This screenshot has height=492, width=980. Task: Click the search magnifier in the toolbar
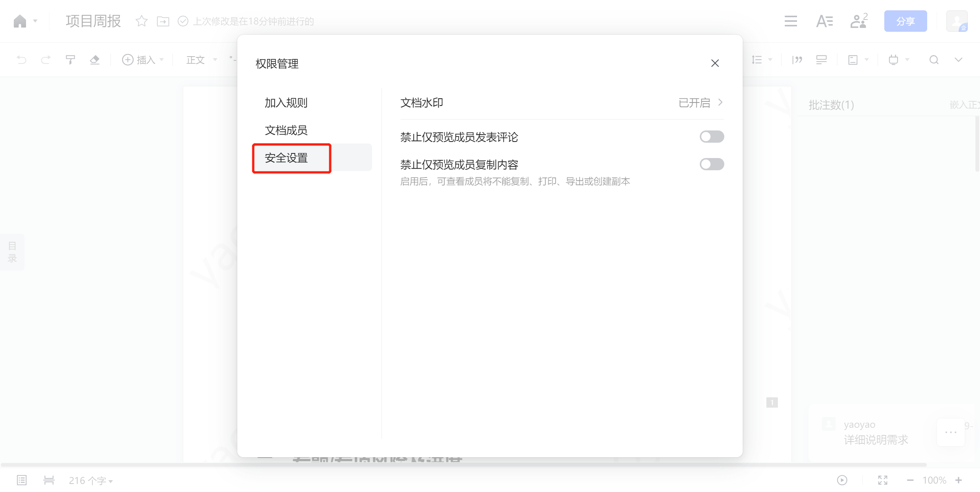click(934, 60)
